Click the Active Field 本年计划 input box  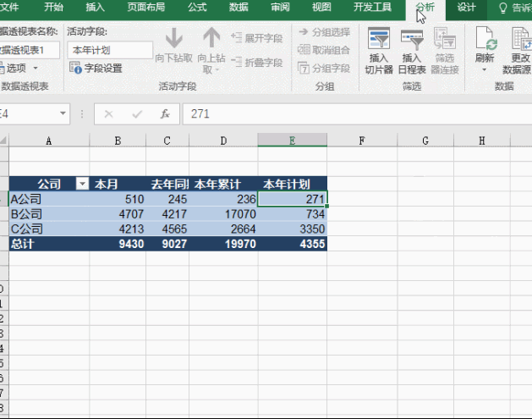pyautogui.click(x=110, y=50)
